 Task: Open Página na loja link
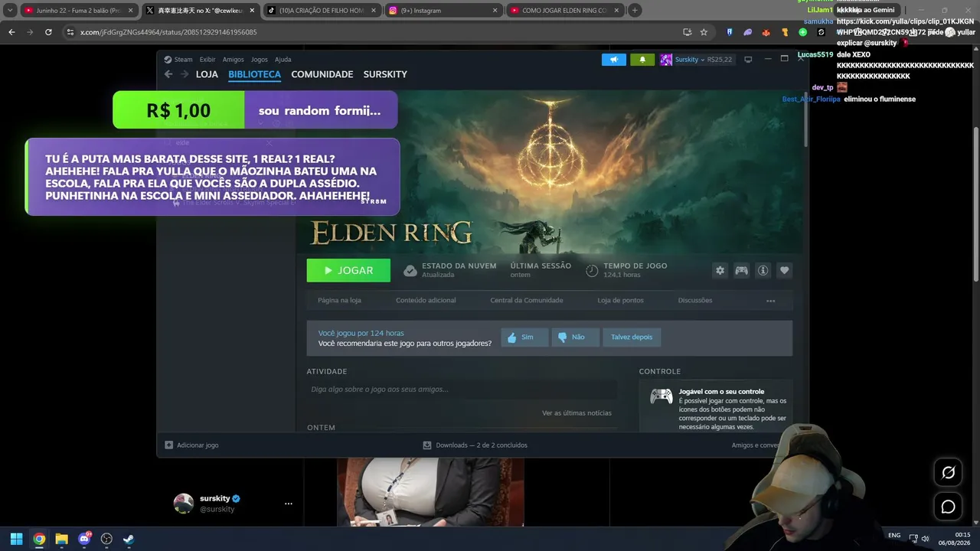[339, 300]
